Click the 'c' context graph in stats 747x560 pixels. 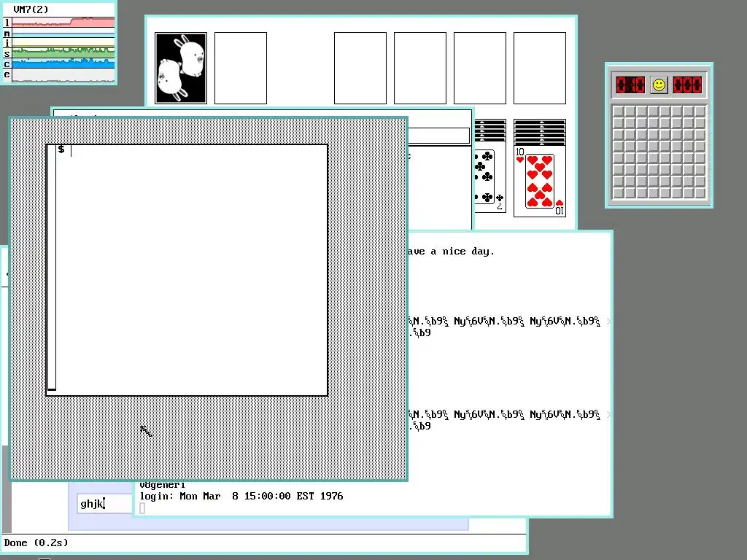coord(63,64)
